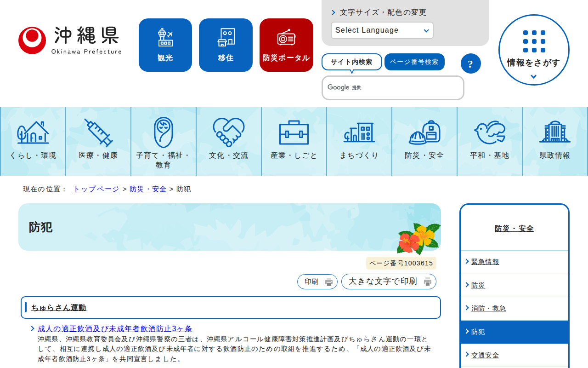This screenshot has width=588, height=368.
Task: Open the ちゅらさん運動 section heading link
Action: [x=59, y=308]
